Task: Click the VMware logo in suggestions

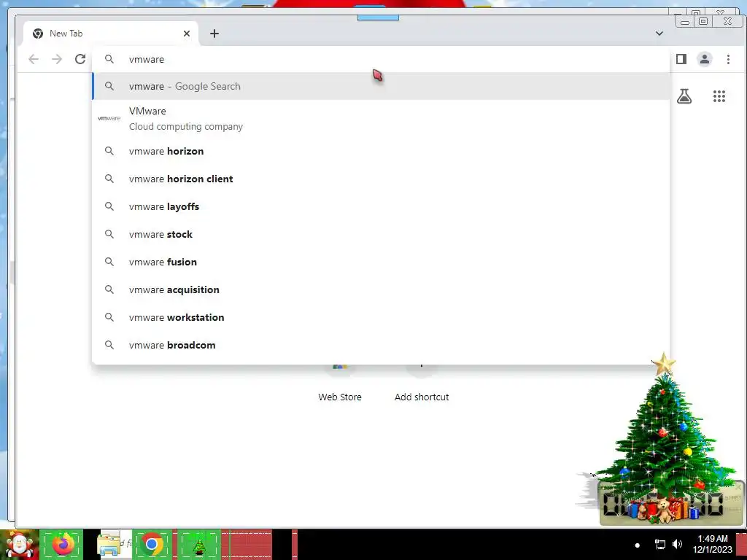Action: [109, 118]
